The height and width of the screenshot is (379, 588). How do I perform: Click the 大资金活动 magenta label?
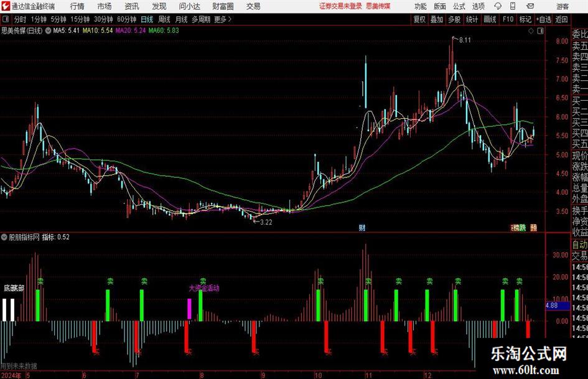click(x=204, y=288)
